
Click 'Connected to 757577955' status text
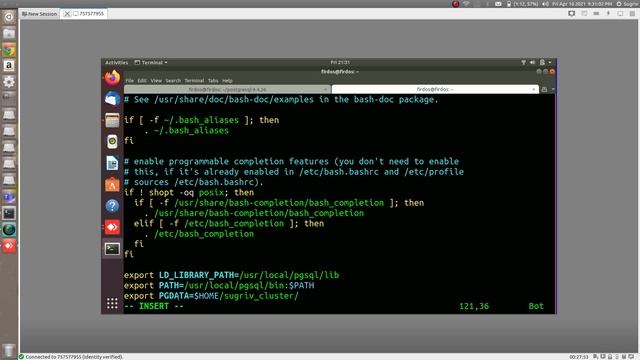[x=74, y=357]
